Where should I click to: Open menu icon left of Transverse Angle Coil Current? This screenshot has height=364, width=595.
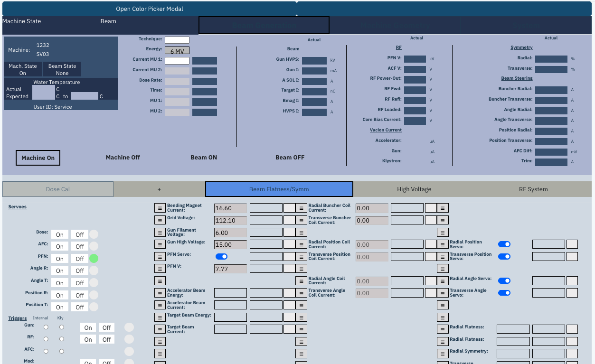[x=301, y=293]
